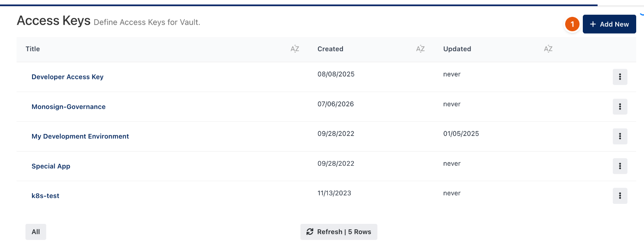Viewport: 644px width, 249px height.
Task: Click updated date 01/05/2025
Action: click(x=461, y=134)
